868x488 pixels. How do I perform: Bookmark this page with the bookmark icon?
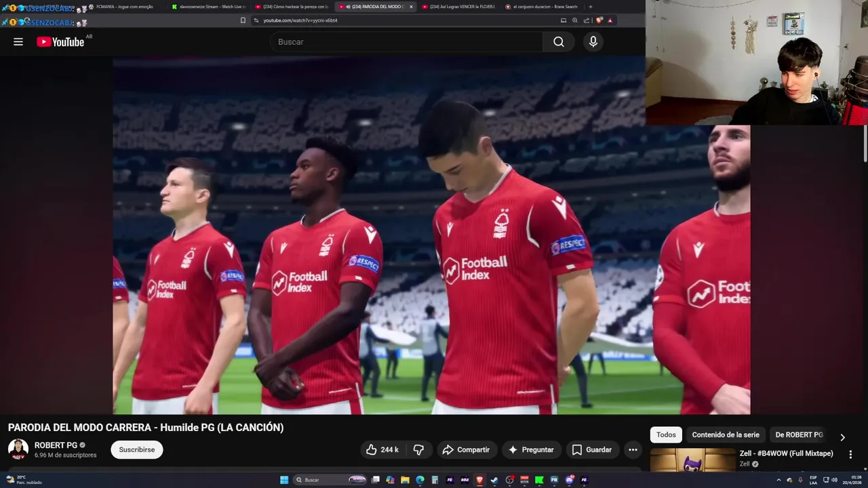[x=243, y=20]
